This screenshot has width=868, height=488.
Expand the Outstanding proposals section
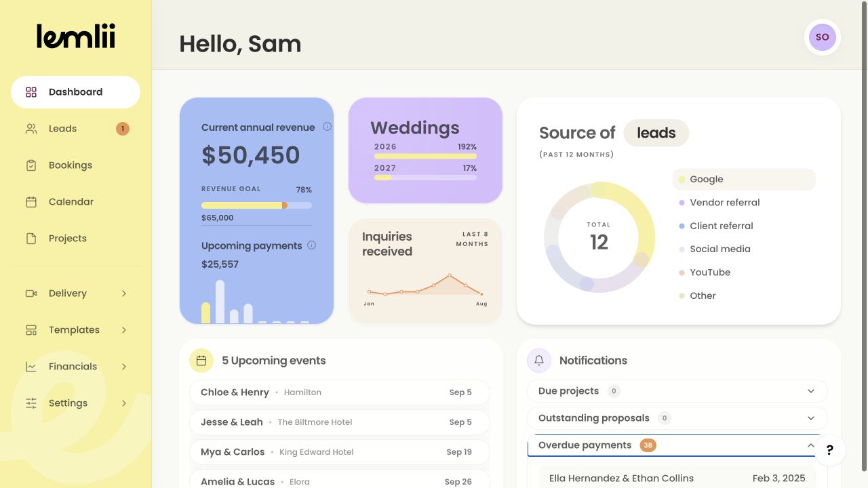tap(677, 418)
